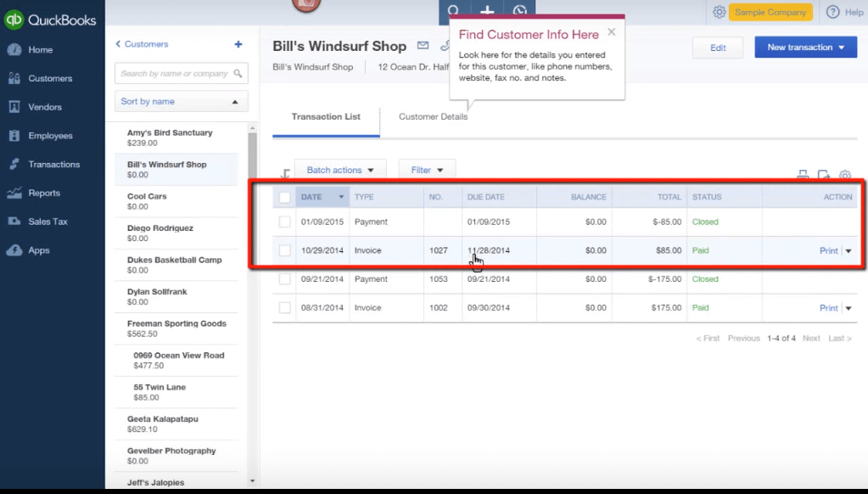Add a new customer with plus icon
868x494 pixels.
pyautogui.click(x=238, y=44)
